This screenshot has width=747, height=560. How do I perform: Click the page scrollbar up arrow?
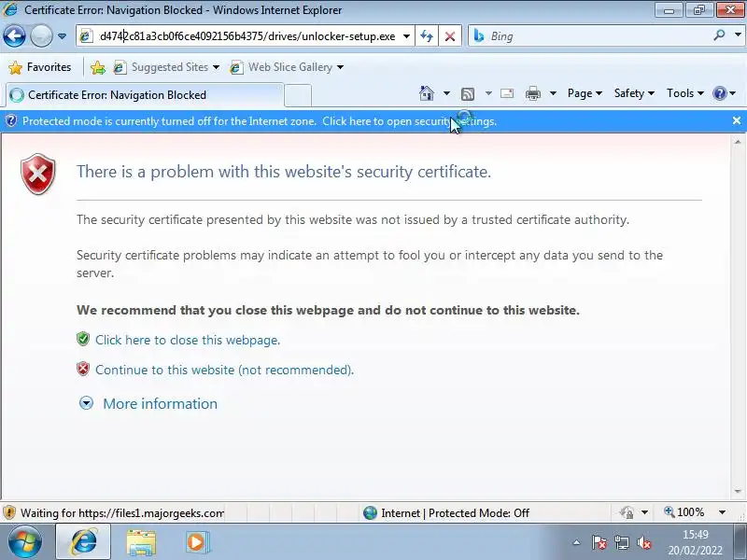coord(738,142)
